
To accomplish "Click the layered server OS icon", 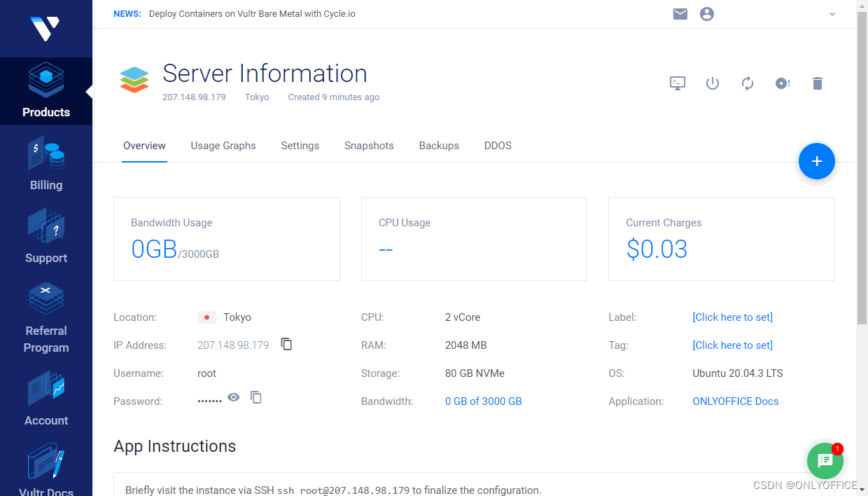I will [x=134, y=79].
